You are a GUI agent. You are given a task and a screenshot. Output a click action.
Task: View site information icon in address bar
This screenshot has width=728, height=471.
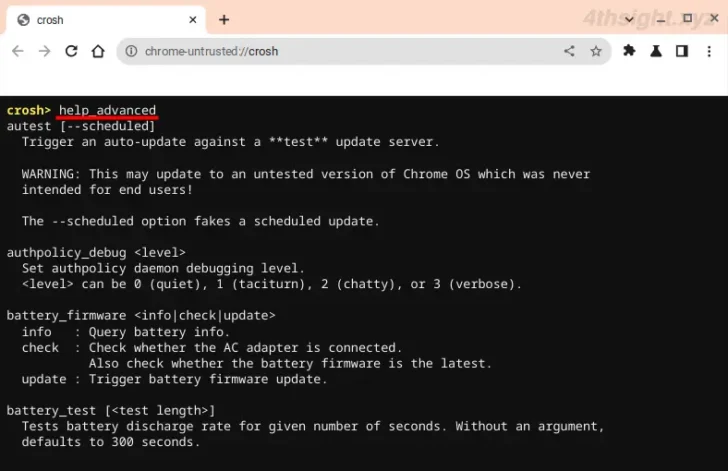click(131, 51)
